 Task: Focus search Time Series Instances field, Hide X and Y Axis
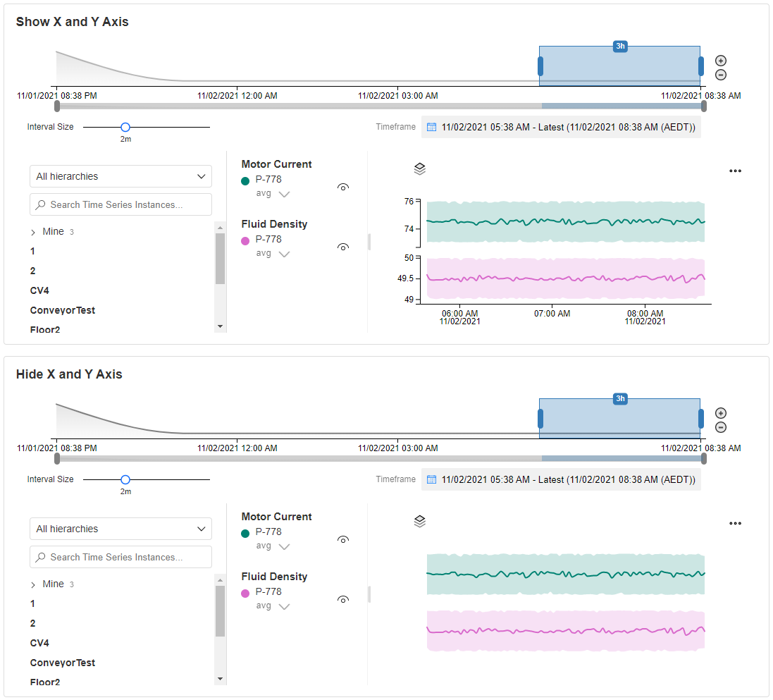click(x=120, y=557)
